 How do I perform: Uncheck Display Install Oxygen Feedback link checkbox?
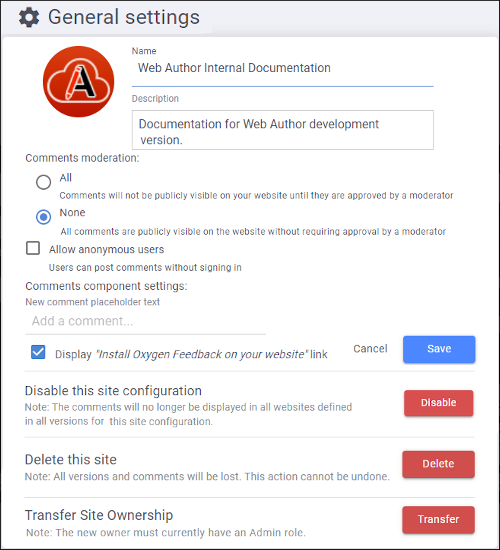(38, 352)
